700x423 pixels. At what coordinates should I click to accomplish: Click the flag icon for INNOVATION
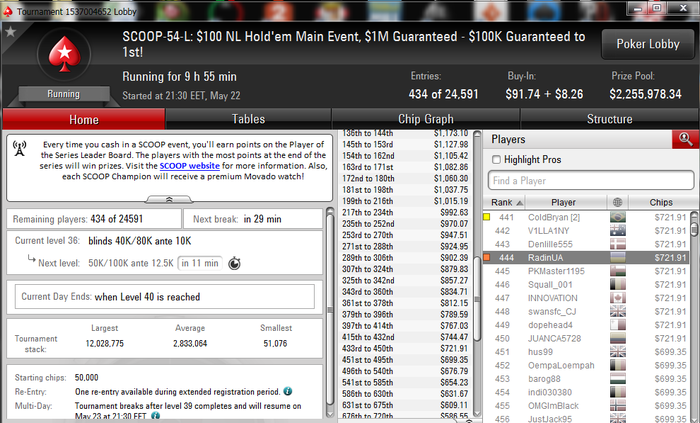pos(618,298)
